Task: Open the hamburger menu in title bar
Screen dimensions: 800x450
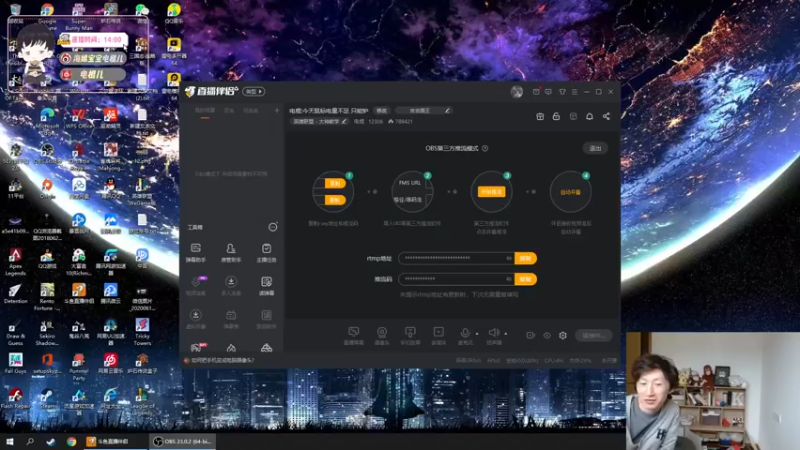Action: tap(574, 92)
